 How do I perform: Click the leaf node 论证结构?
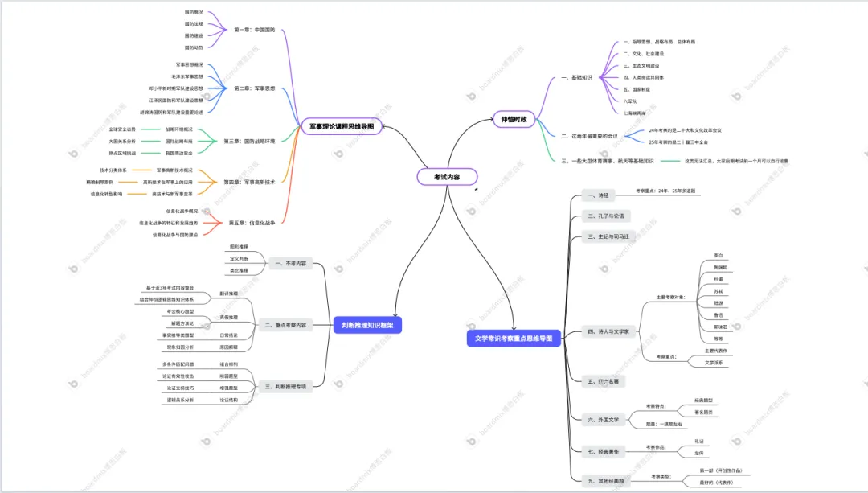pos(228,400)
